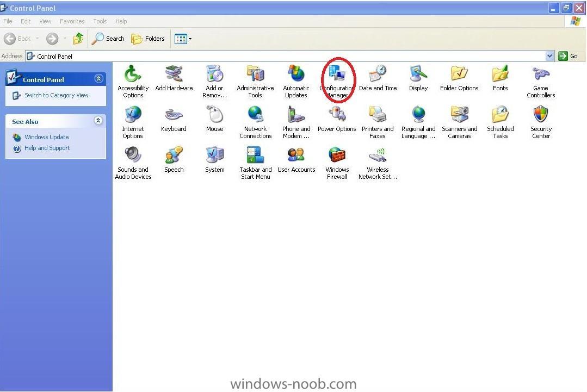The width and height of the screenshot is (587, 392).
Task: Open Display properties icon
Action: (x=418, y=78)
